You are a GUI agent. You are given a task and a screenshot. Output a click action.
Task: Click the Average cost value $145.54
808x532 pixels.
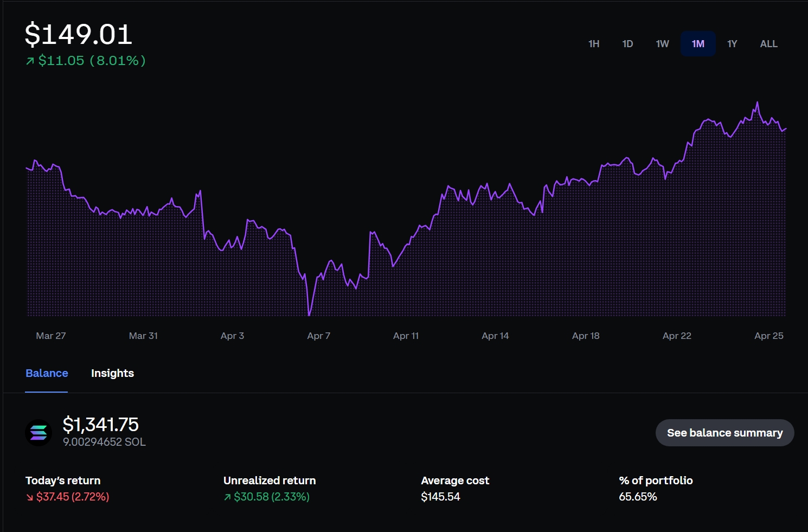click(440, 497)
